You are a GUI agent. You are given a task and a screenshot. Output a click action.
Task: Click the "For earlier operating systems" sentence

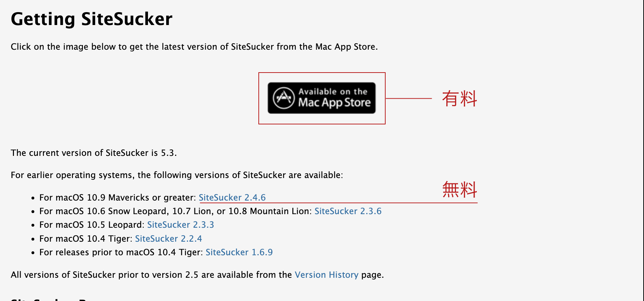coord(177,175)
